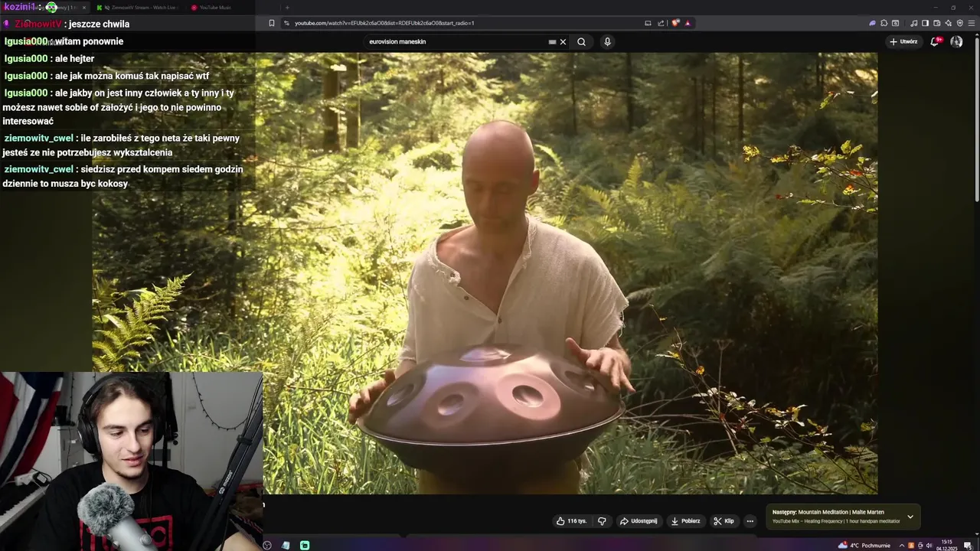Open a new browser tab with plus
The width and height of the screenshot is (980, 551).
(287, 8)
